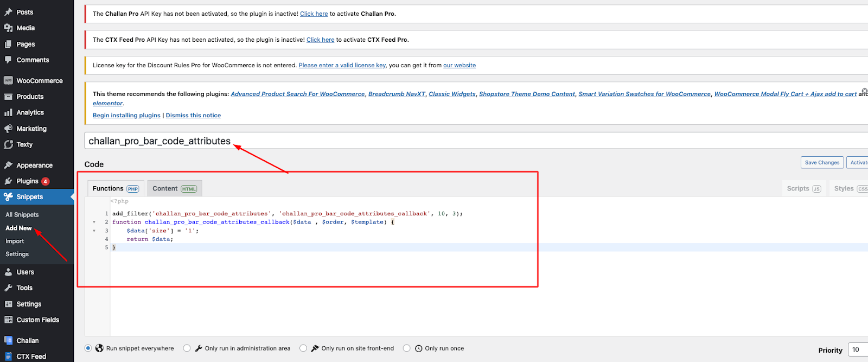Screen dimensions: 868x362
Task: Click the Save Changes button
Action: tap(822, 162)
